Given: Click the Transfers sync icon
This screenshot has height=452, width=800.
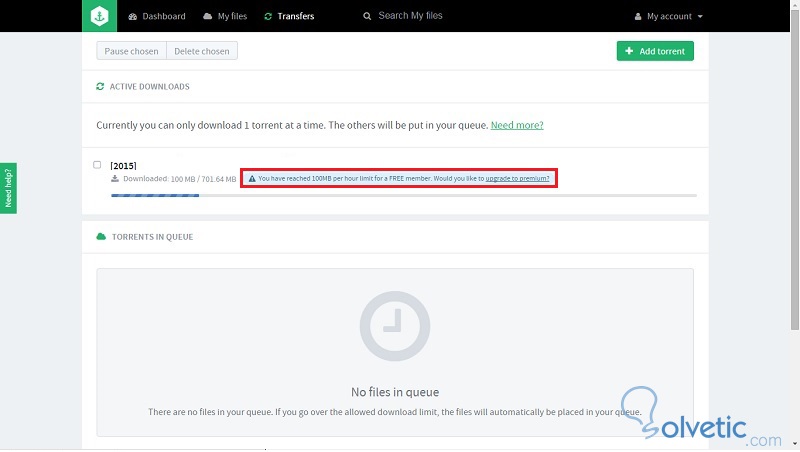Looking at the screenshot, I should [268, 16].
